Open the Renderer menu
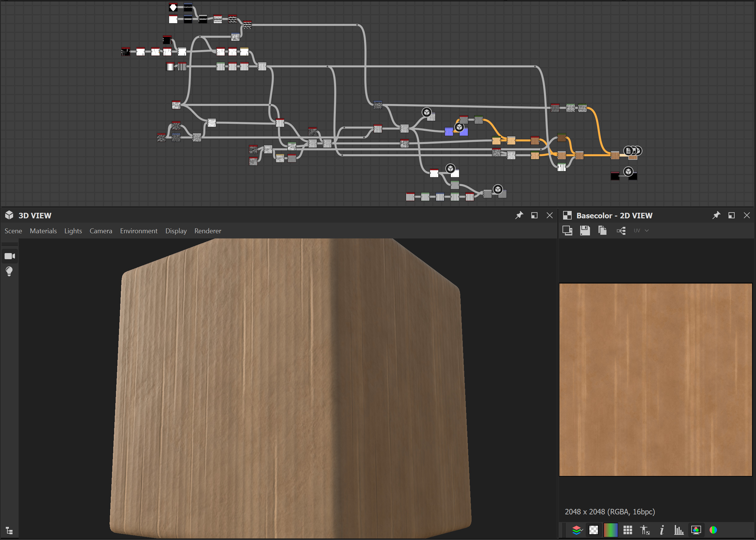This screenshot has height=540, width=756. pos(208,231)
